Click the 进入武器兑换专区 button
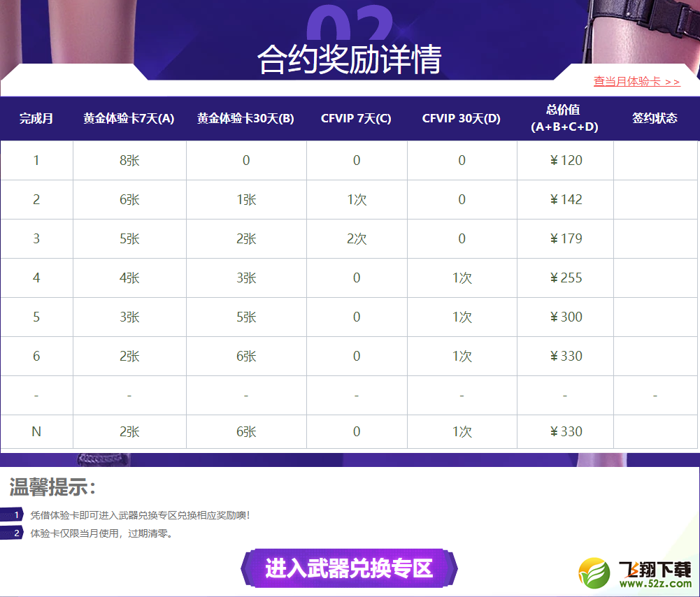The image size is (700, 597). tap(349, 568)
